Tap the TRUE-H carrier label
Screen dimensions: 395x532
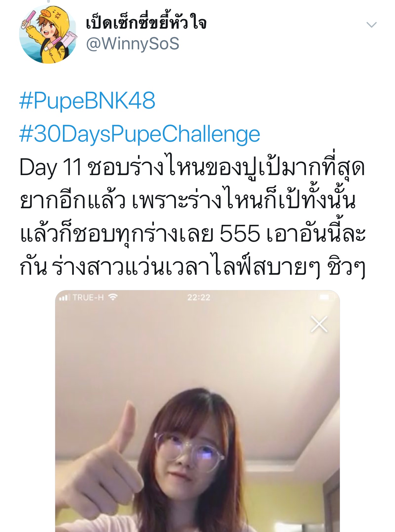pyautogui.click(x=88, y=298)
